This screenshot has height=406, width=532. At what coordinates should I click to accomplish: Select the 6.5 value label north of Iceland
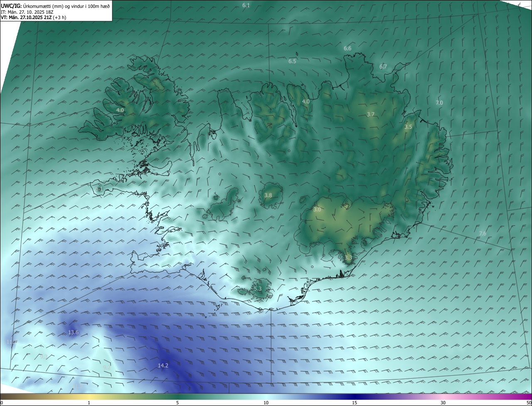[292, 61]
